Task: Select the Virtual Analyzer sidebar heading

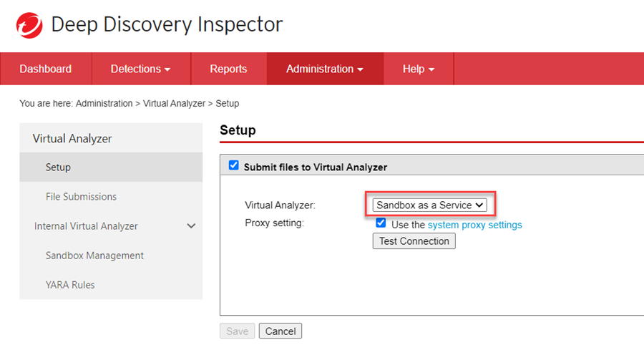Action: [x=72, y=138]
